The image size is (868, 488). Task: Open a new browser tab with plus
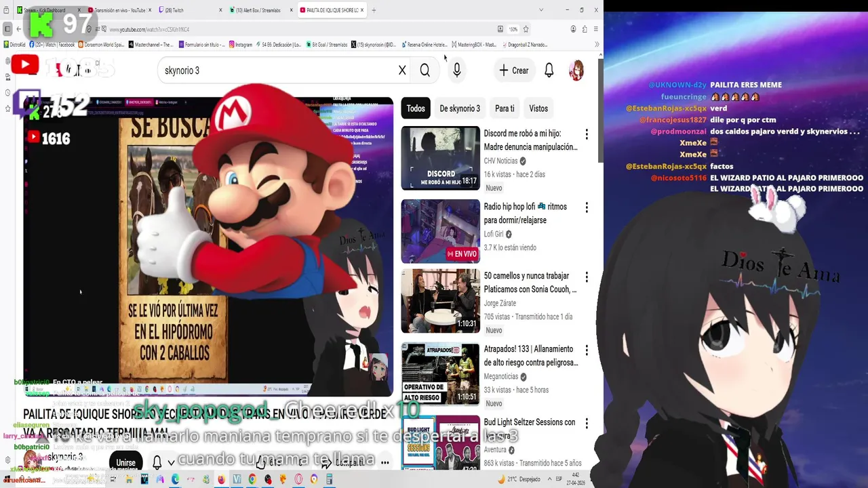[374, 10]
